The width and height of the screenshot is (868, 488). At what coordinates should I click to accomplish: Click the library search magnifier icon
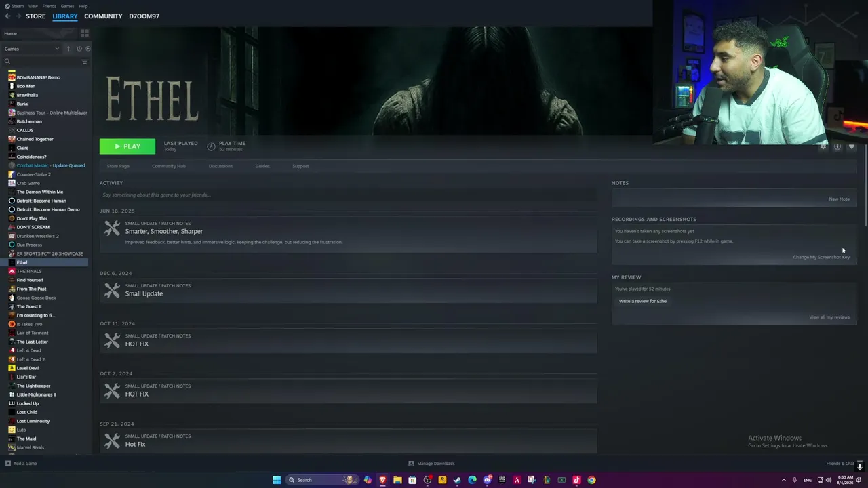(x=7, y=62)
